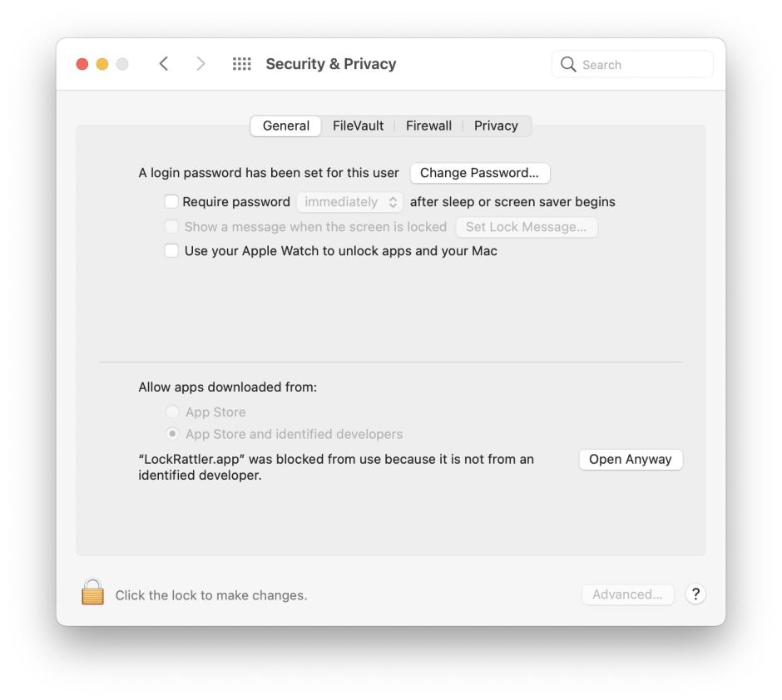Open the Firewall tab
The image size is (782, 700).
[x=428, y=126]
